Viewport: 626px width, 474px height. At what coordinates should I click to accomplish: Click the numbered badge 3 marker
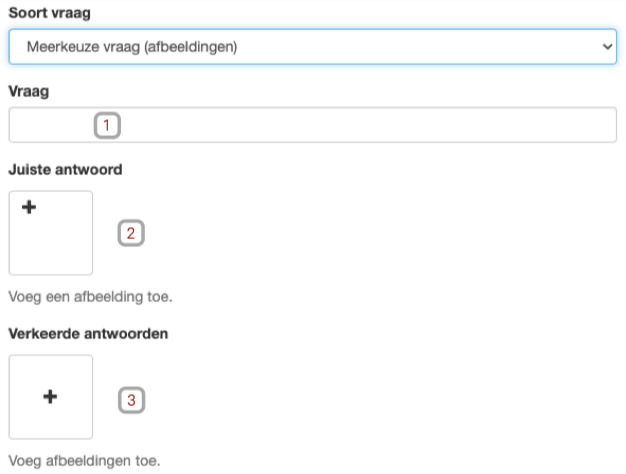(131, 400)
